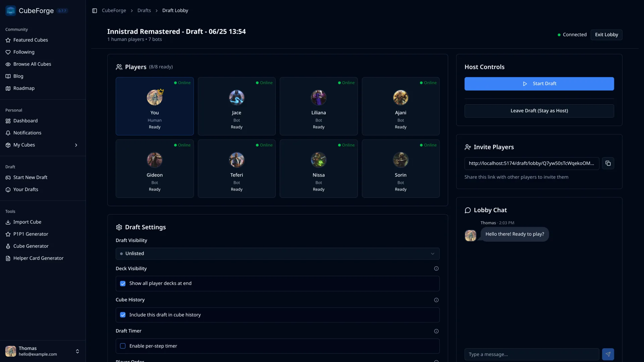
Task: Click Ajani's bot avatar
Action: point(401,98)
